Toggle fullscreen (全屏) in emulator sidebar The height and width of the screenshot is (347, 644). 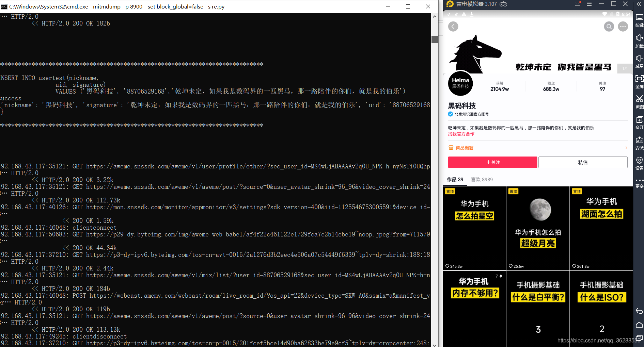point(639,82)
